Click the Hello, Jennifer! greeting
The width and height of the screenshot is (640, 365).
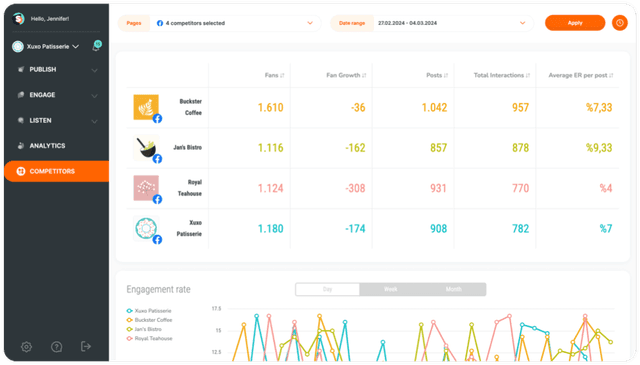pyautogui.click(x=50, y=19)
